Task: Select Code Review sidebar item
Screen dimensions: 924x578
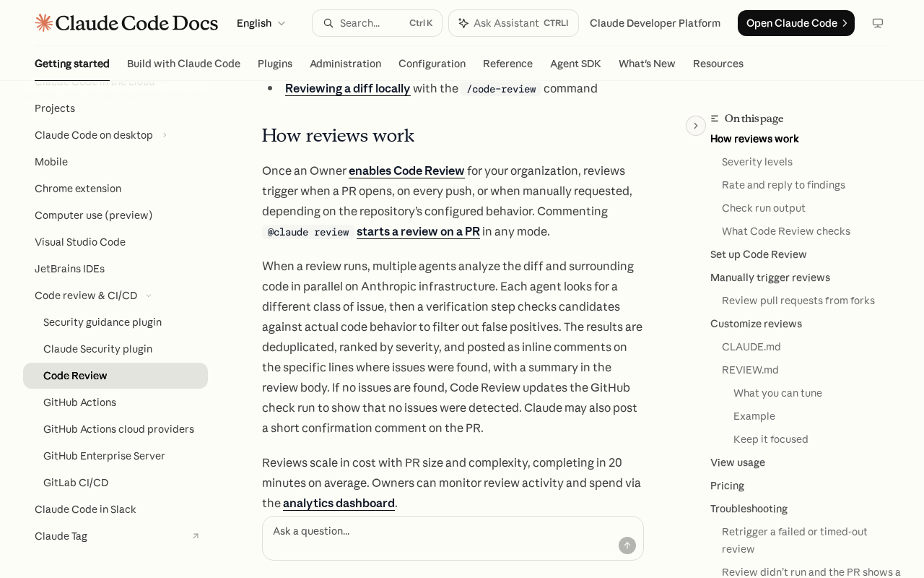Action: tap(115, 376)
